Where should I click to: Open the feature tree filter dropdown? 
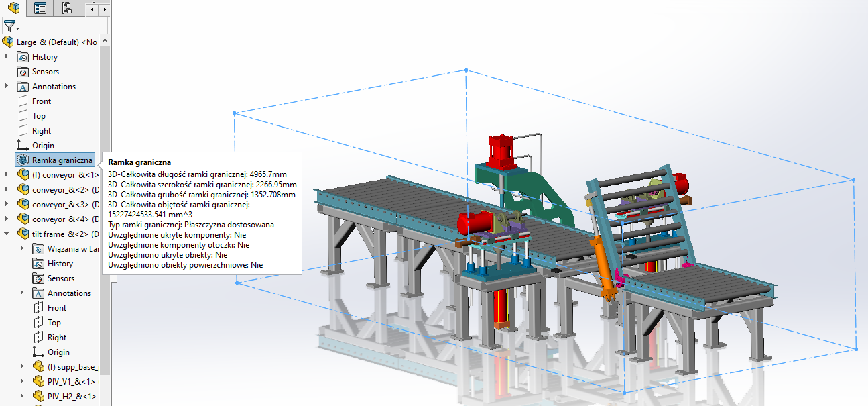(x=11, y=27)
